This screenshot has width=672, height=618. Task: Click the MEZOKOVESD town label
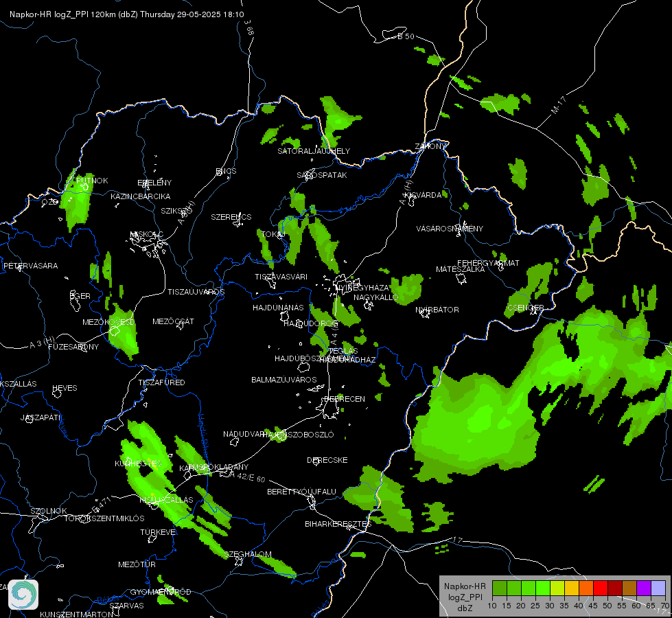(x=108, y=322)
